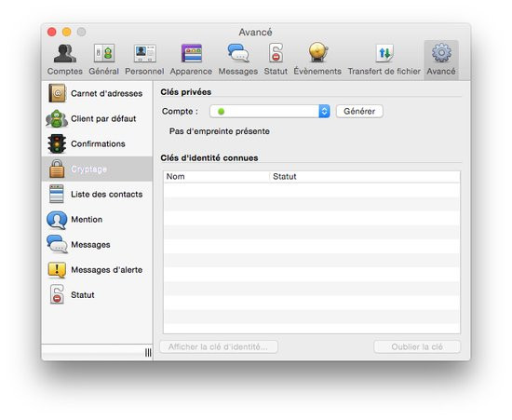This screenshot has width=512, height=420.
Task: Select Messages in the sidebar list
Action: 97,244
